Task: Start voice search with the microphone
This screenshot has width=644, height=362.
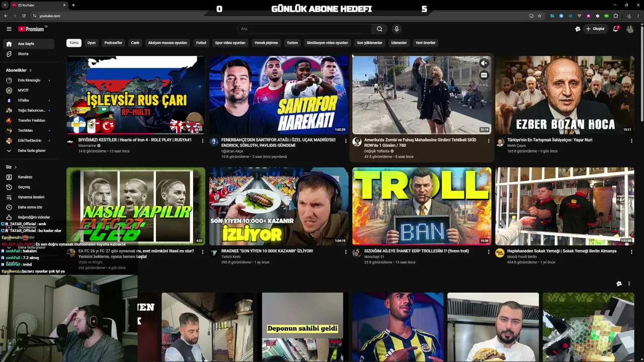Action: [396, 29]
